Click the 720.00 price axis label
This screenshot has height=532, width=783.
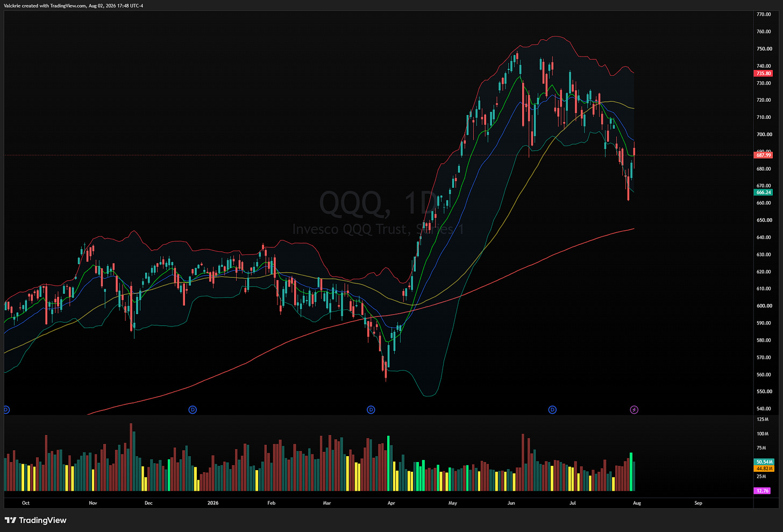pos(764,100)
